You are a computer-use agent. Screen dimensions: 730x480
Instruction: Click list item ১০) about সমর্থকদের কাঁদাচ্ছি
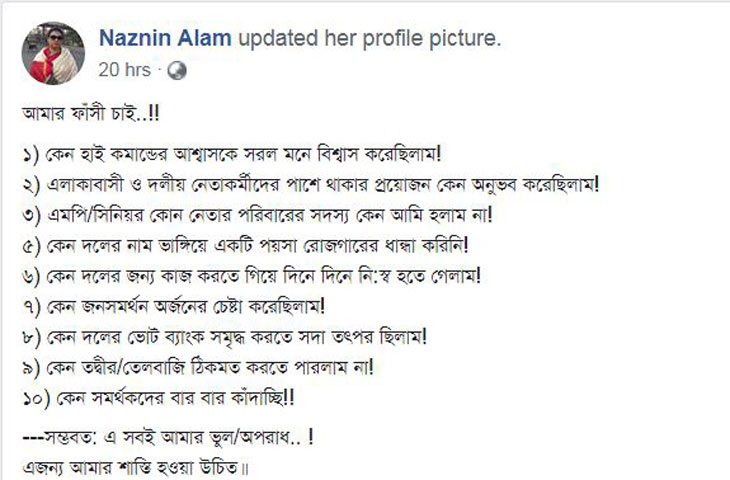(158, 398)
